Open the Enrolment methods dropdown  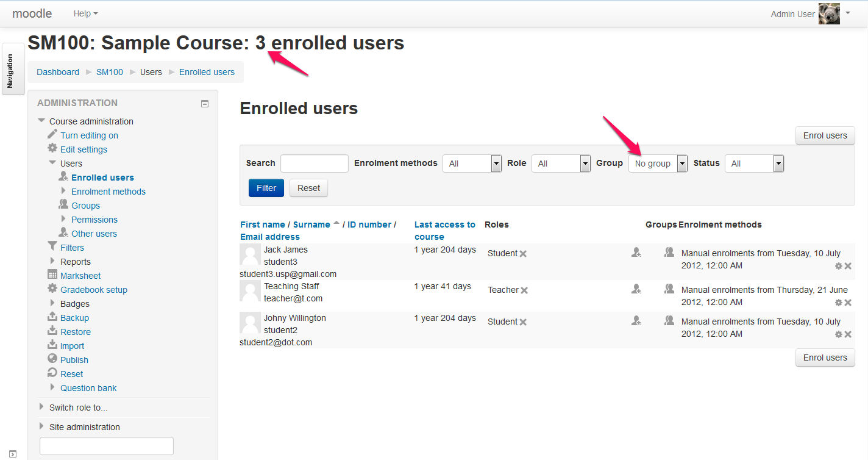[x=472, y=164]
